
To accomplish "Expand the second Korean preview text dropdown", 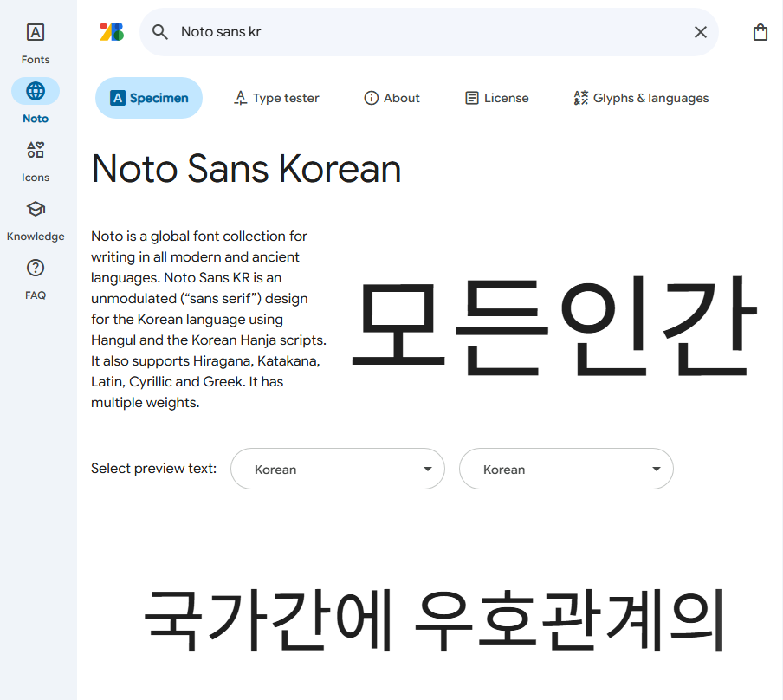I will tap(566, 469).
